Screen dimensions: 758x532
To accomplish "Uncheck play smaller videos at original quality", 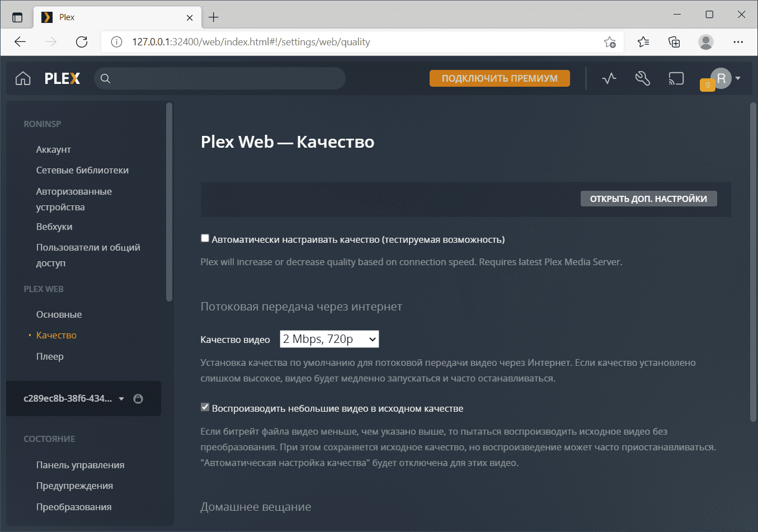I will click(x=205, y=407).
